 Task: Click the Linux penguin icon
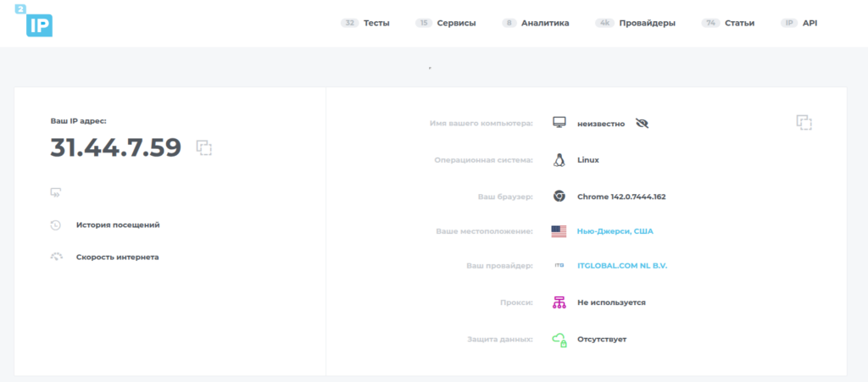pos(559,159)
